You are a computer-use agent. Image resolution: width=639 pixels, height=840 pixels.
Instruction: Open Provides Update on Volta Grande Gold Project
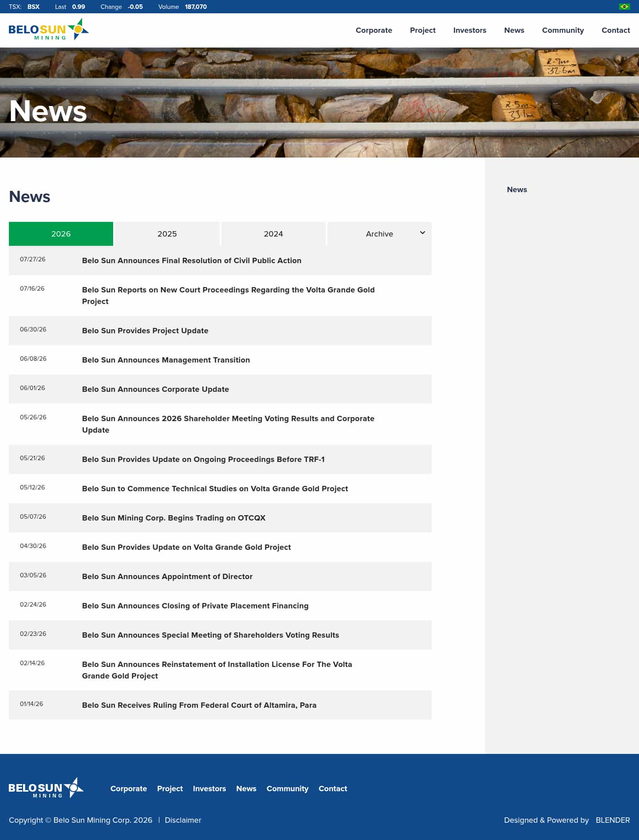tap(186, 547)
